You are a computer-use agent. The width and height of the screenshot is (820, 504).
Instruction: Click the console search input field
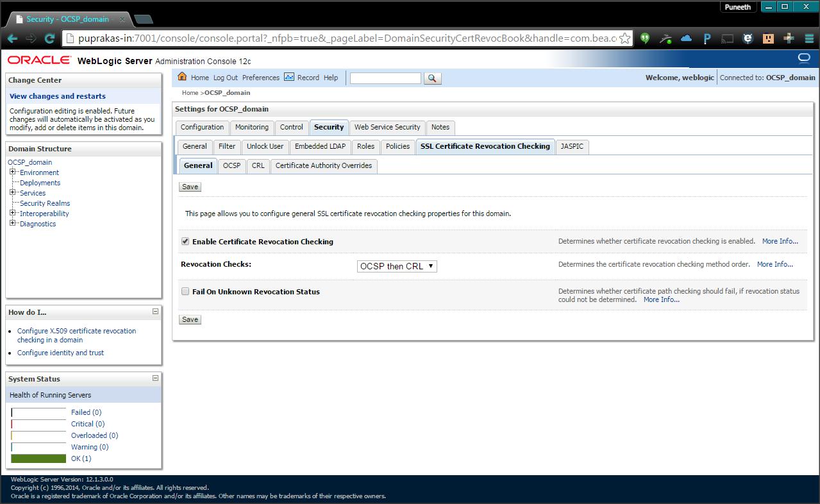click(385, 78)
